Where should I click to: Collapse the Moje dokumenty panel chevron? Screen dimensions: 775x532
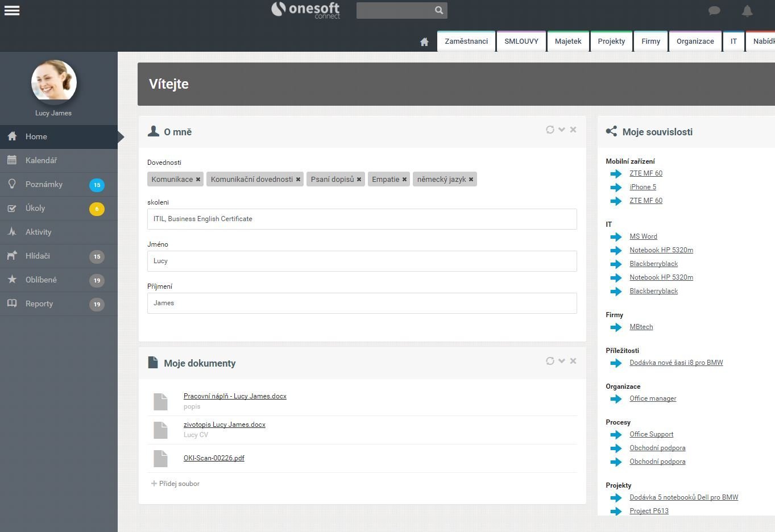click(x=562, y=361)
